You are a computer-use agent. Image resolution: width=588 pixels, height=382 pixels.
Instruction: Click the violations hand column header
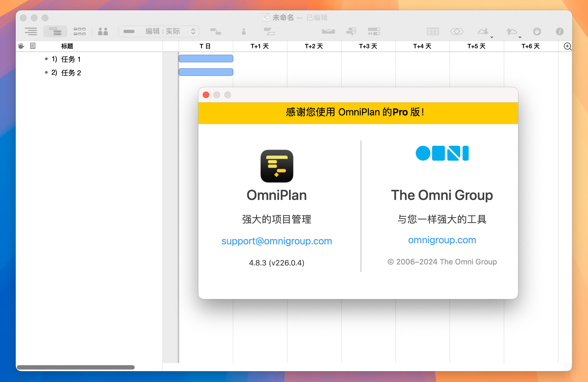point(21,46)
